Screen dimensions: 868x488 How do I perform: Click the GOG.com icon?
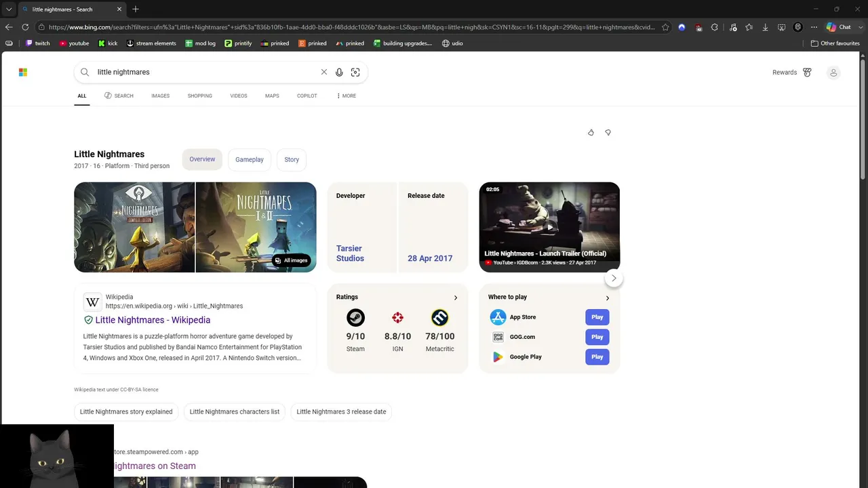point(498,337)
